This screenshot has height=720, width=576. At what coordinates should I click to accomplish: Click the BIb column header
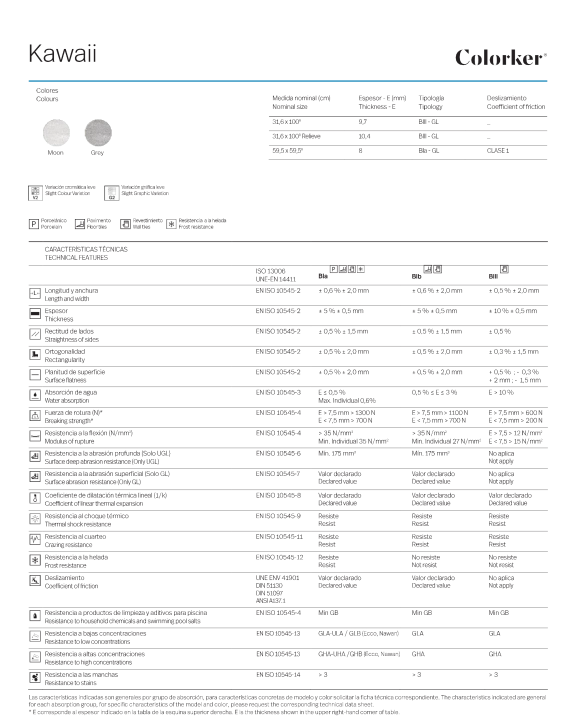416,276
